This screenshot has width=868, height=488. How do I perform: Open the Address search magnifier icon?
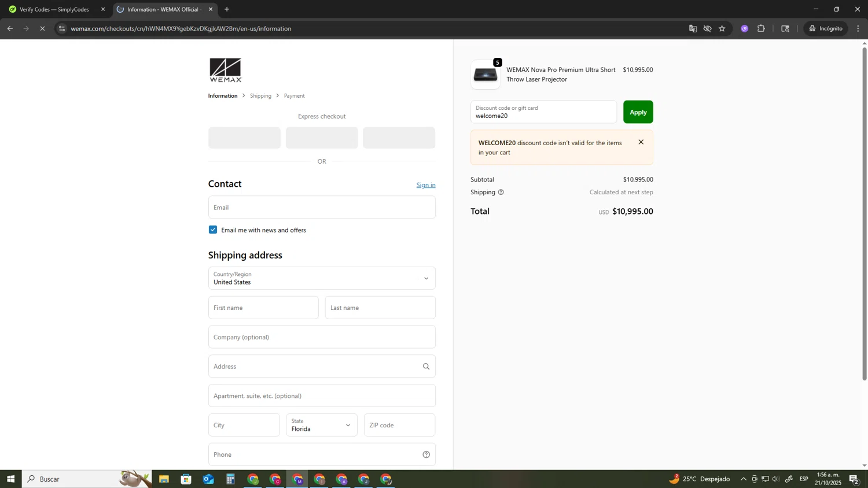click(x=426, y=367)
